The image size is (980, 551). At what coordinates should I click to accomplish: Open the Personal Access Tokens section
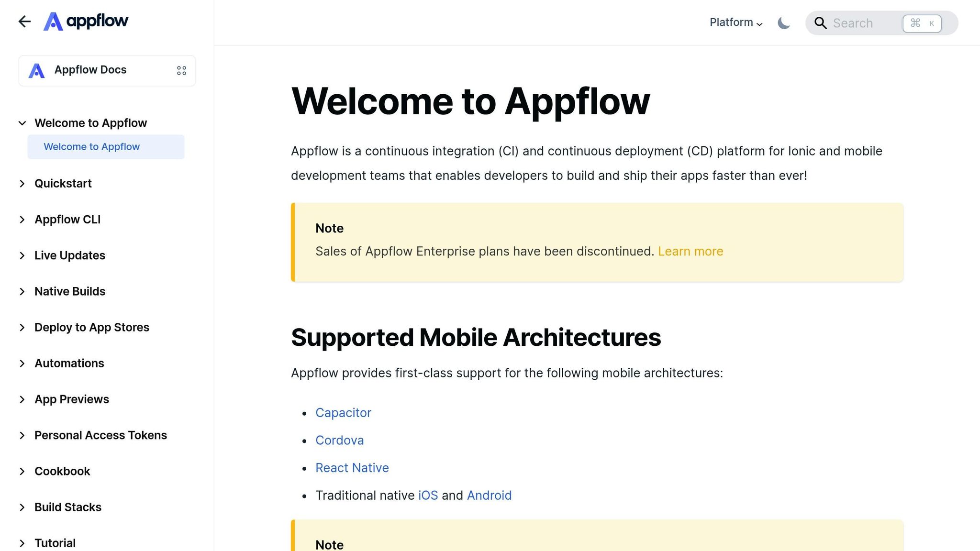pos(100,435)
